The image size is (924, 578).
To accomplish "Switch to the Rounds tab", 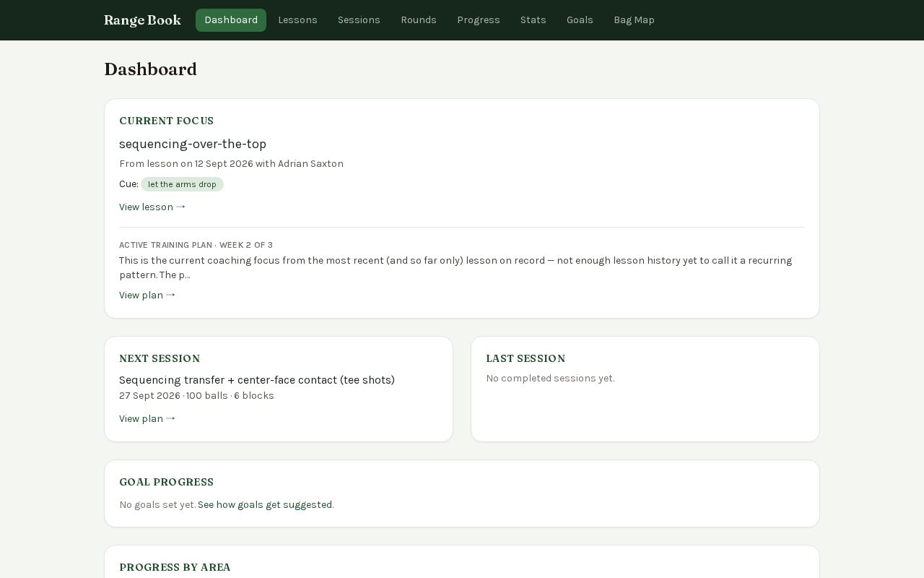I will [x=419, y=20].
